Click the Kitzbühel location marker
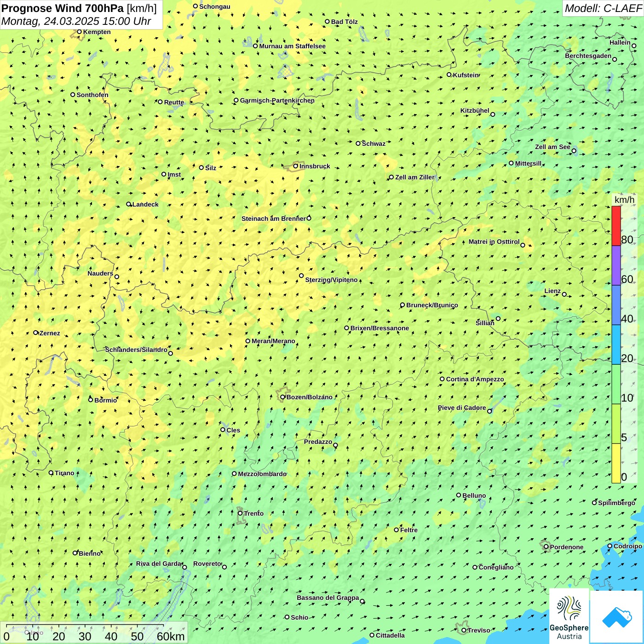644x644 pixels. pos(493,115)
